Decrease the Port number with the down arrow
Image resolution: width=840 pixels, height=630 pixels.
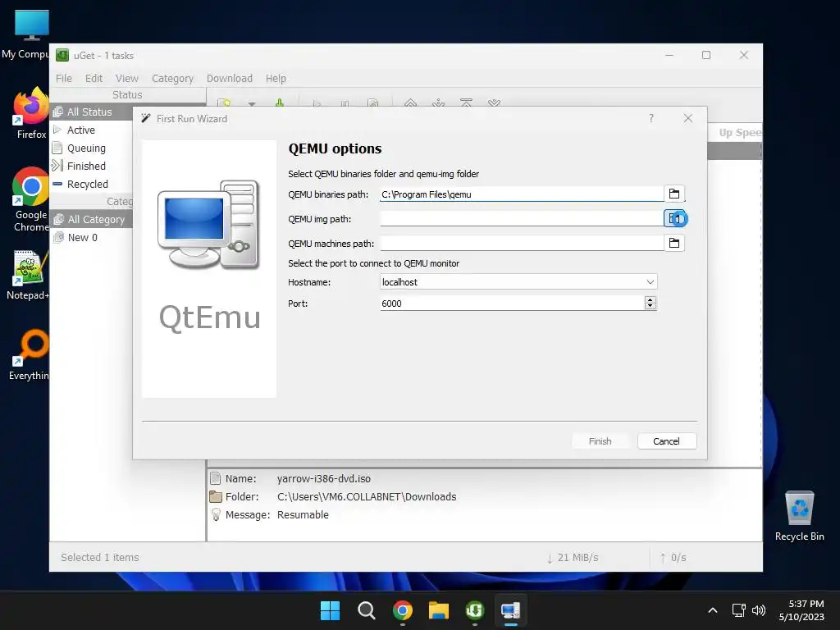pyautogui.click(x=651, y=307)
